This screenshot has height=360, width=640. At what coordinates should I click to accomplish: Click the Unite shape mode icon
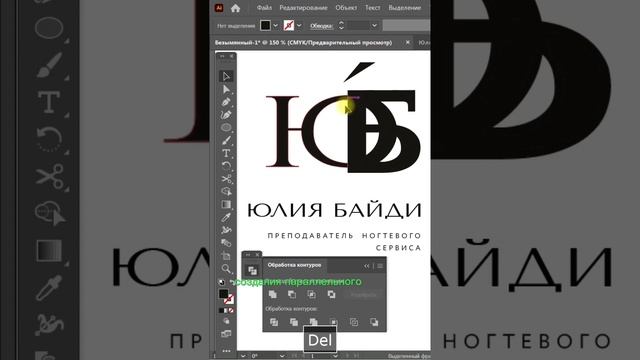click(x=273, y=294)
